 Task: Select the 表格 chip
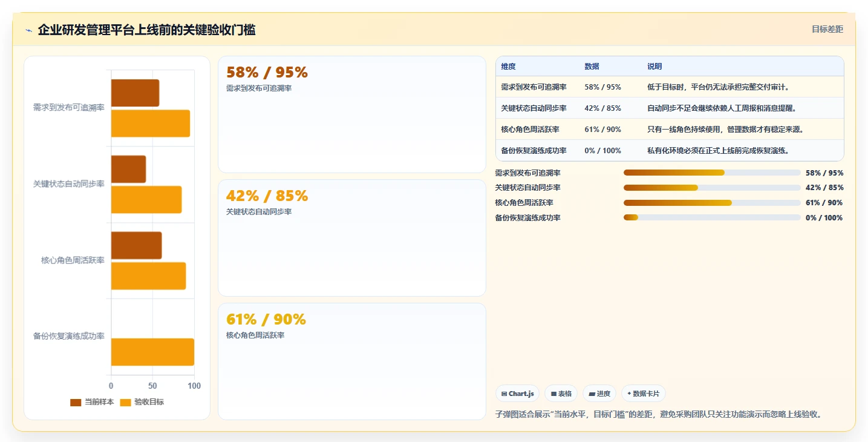(561, 394)
